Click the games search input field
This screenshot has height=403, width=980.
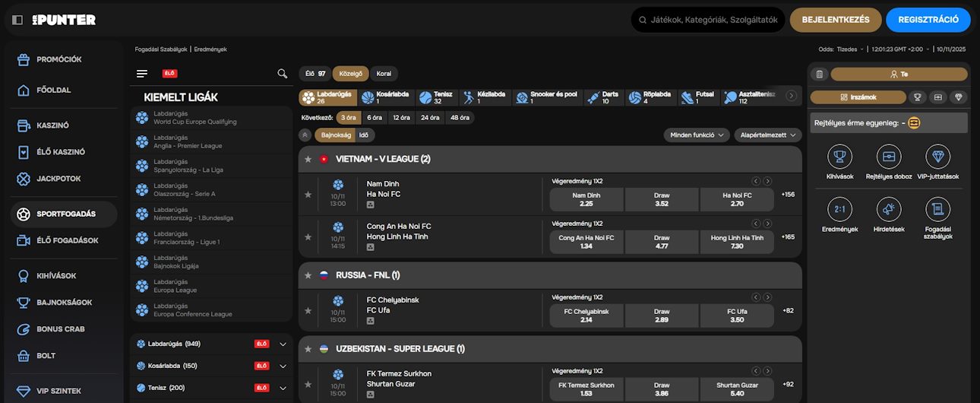pyautogui.click(x=713, y=20)
